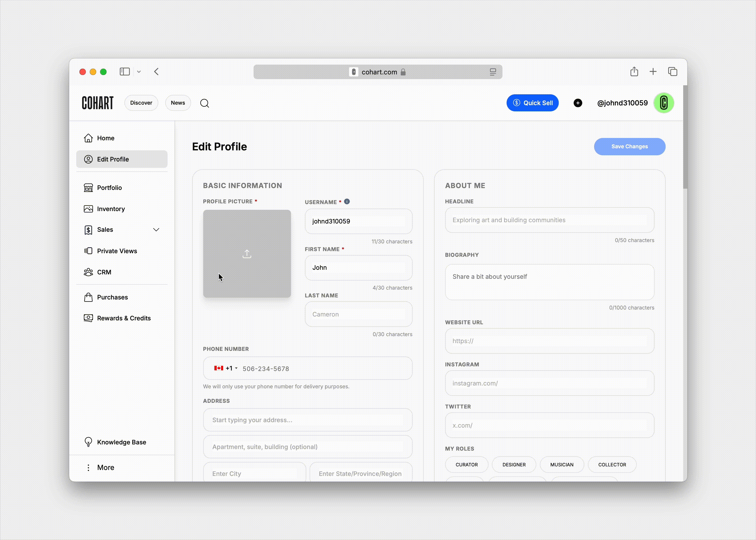Viewport: 756px width, 540px height.
Task: Click the More three-dots icon
Action: (88, 467)
